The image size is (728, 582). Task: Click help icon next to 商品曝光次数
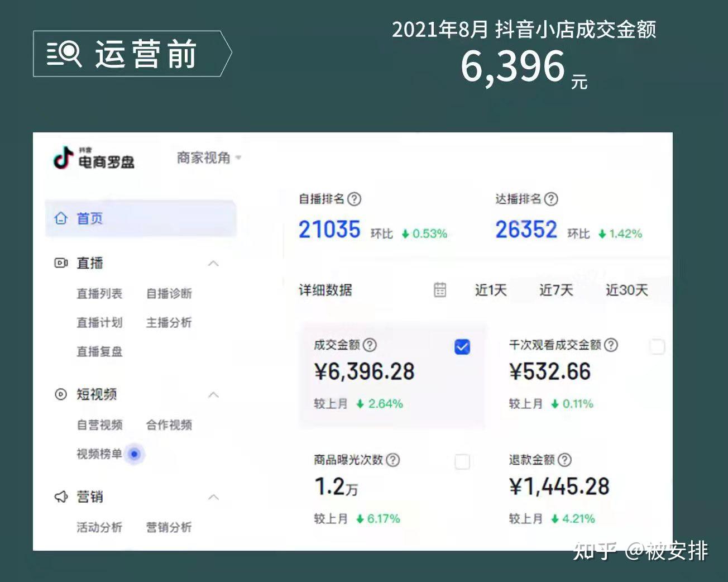pos(393,460)
